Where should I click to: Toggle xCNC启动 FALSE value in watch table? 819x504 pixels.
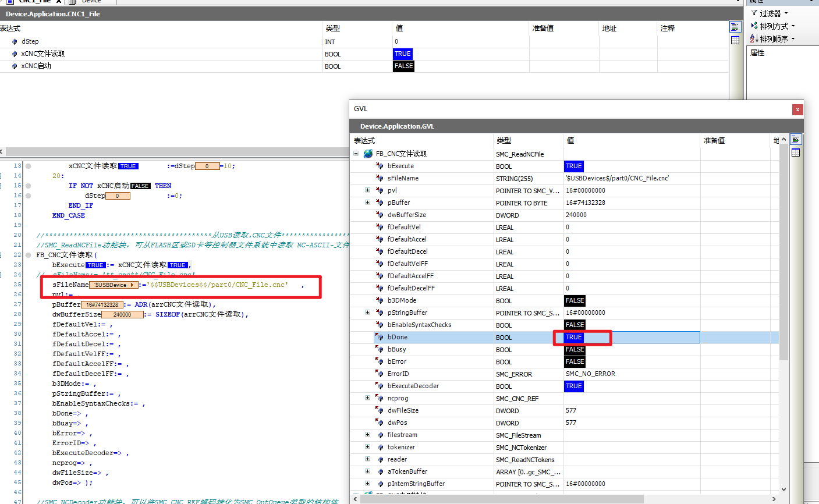click(x=403, y=66)
